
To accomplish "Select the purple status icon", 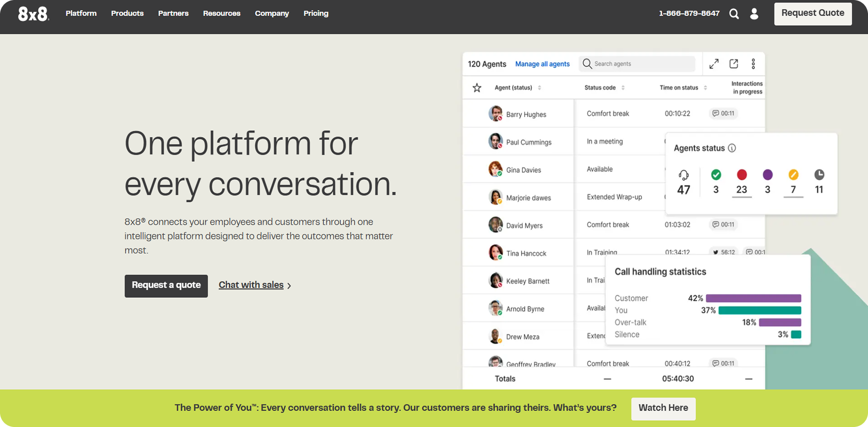I will click(767, 174).
